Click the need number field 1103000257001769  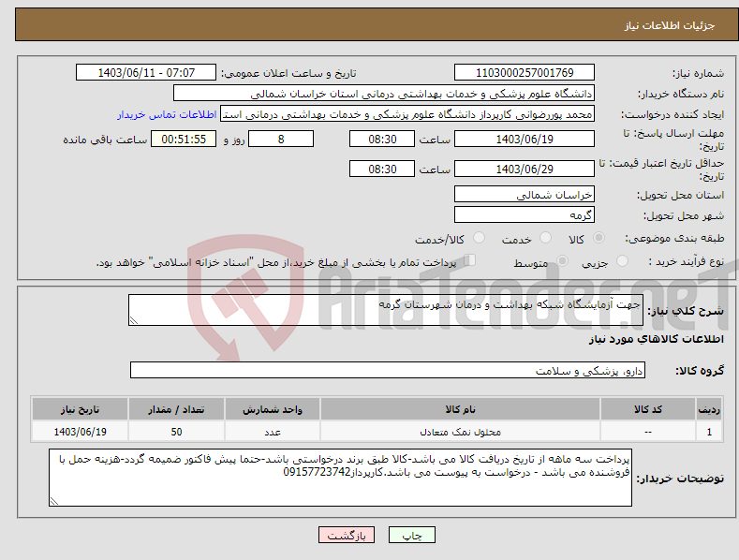click(x=525, y=73)
